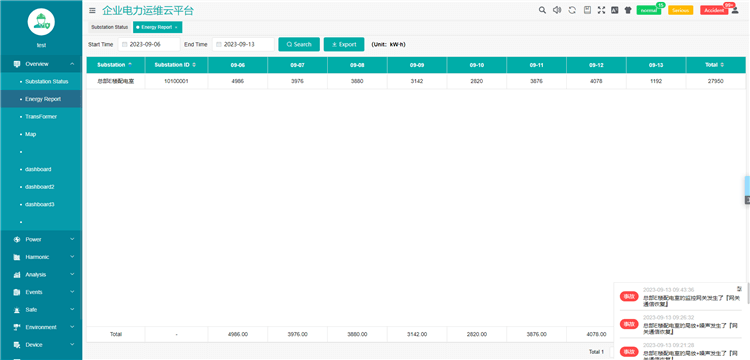Open the Start Time date field
Screen dimensions: 750x360
click(x=149, y=44)
